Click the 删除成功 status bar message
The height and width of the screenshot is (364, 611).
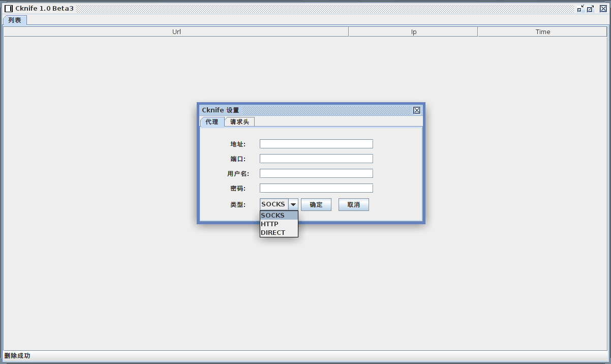pos(17,355)
